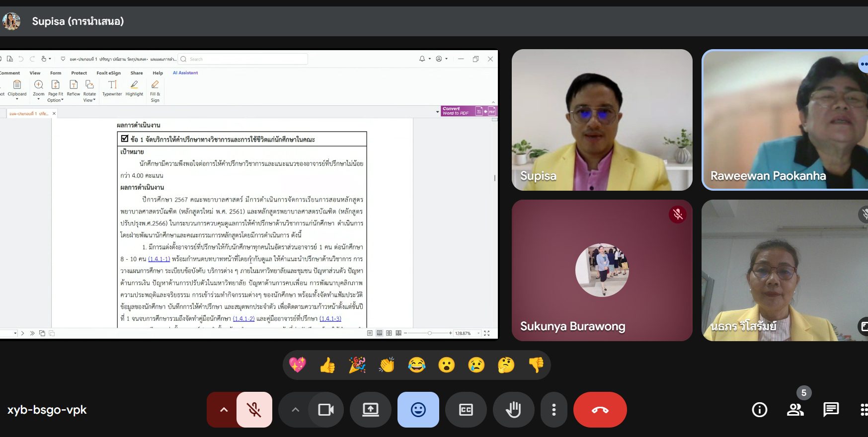Turn on closed captions
The image size is (868, 437).
466,410
